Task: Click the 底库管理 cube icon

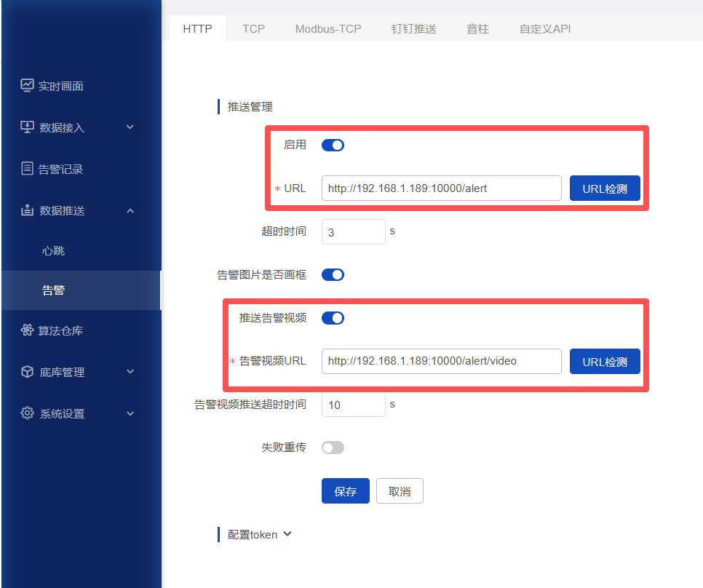Action: (27, 372)
